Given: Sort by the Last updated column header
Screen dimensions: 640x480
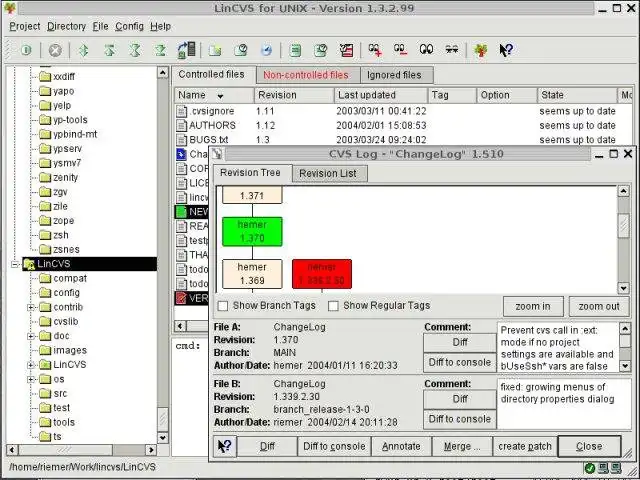Looking at the screenshot, I should point(381,96).
